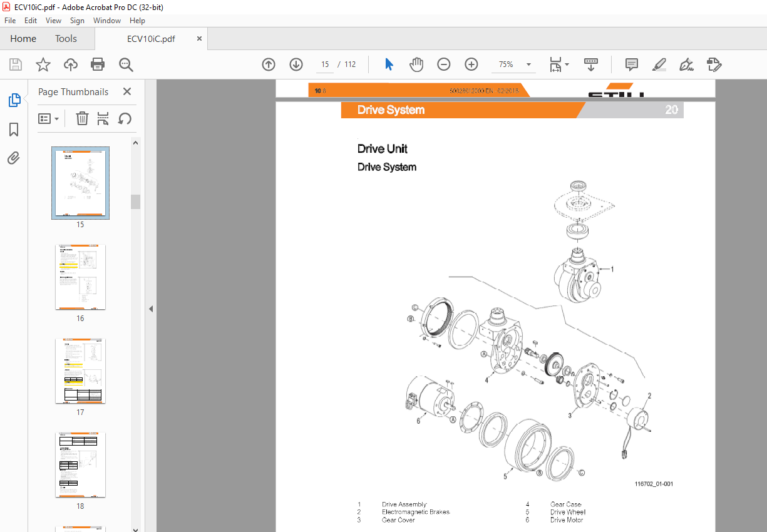Close the Page Thumbnails panel
The image size is (767, 532).
click(127, 91)
